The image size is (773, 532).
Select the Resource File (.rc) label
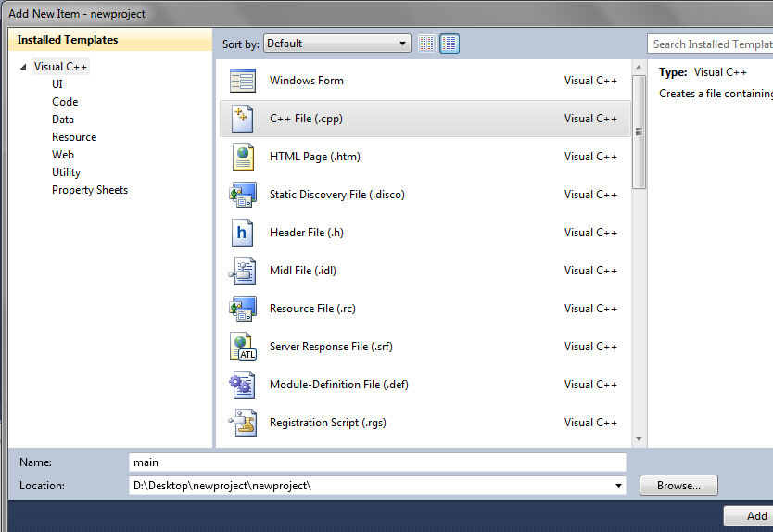coord(312,309)
